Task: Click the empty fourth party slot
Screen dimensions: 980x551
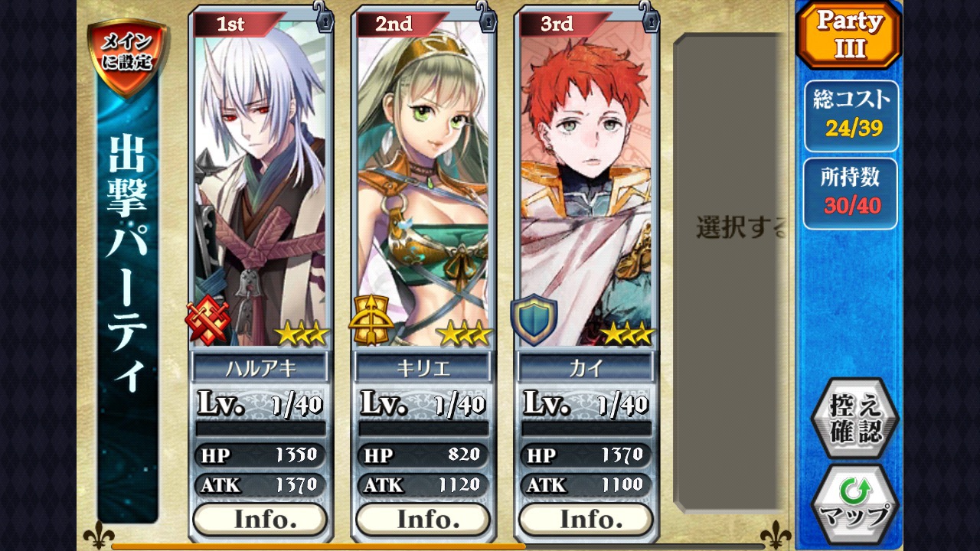Action: (730, 272)
